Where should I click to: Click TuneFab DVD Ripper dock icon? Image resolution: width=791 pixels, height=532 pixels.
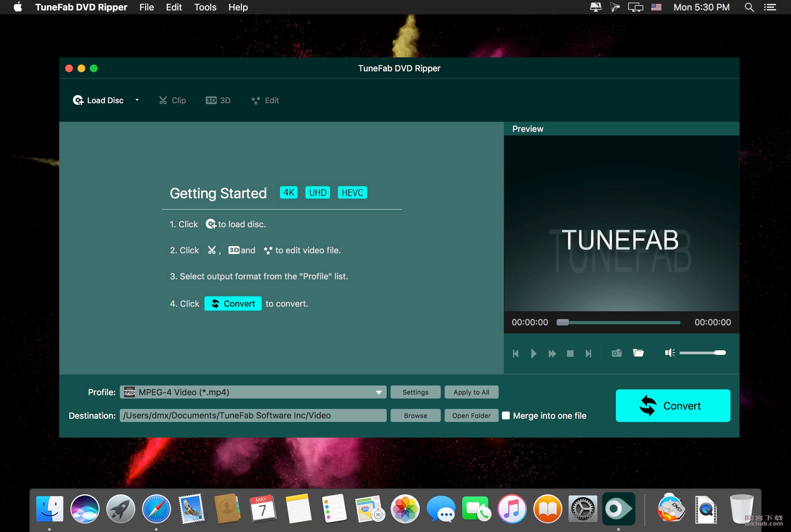619,509
